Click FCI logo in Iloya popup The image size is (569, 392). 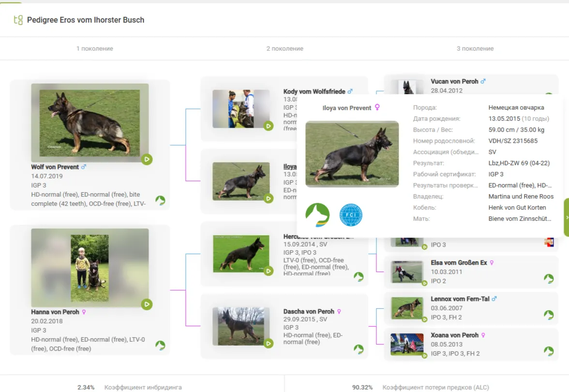coord(351,215)
